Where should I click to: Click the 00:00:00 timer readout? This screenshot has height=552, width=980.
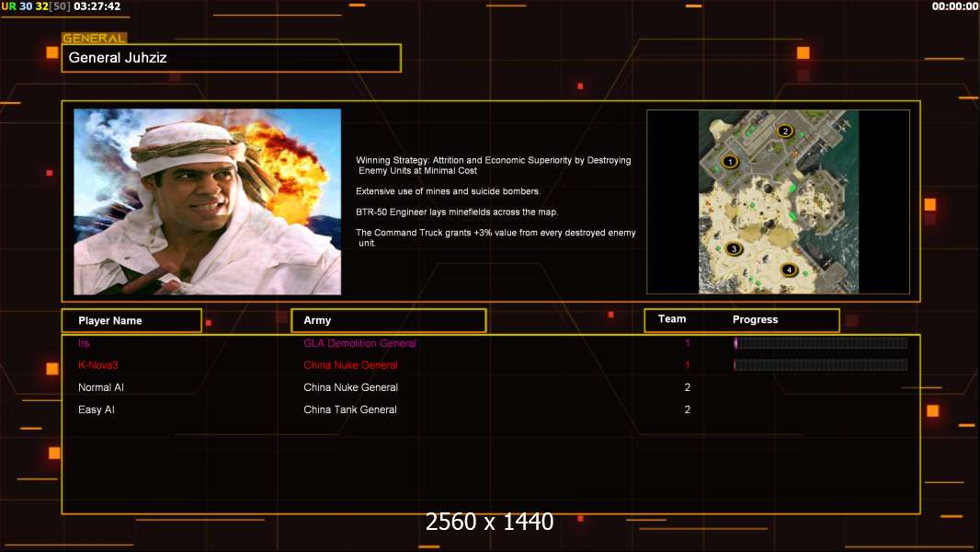[954, 6]
